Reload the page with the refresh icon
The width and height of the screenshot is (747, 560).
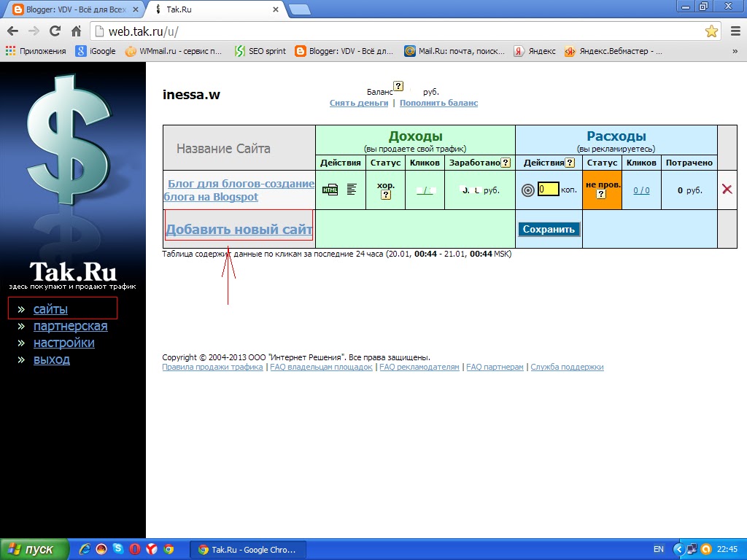[x=55, y=31]
